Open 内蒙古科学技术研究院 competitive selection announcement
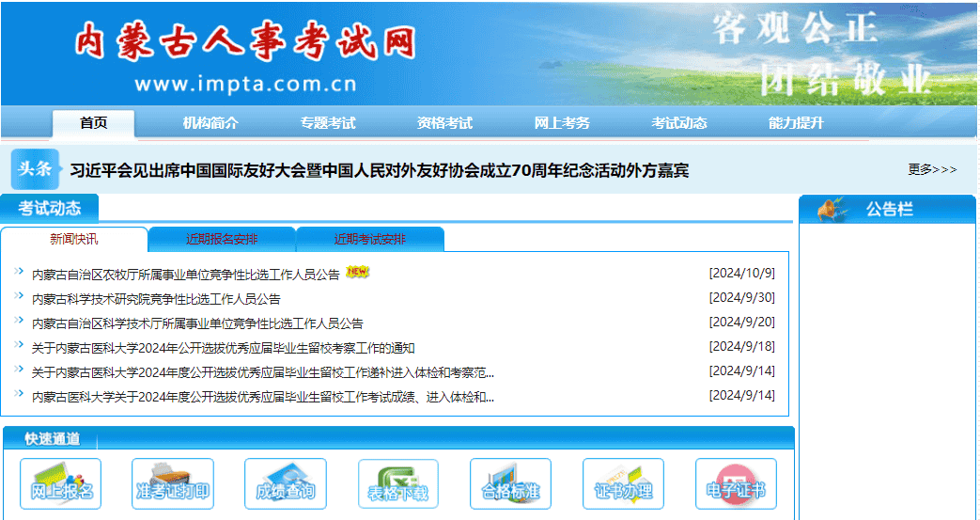The width and height of the screenshot is (980, 520). click(156, 299)
